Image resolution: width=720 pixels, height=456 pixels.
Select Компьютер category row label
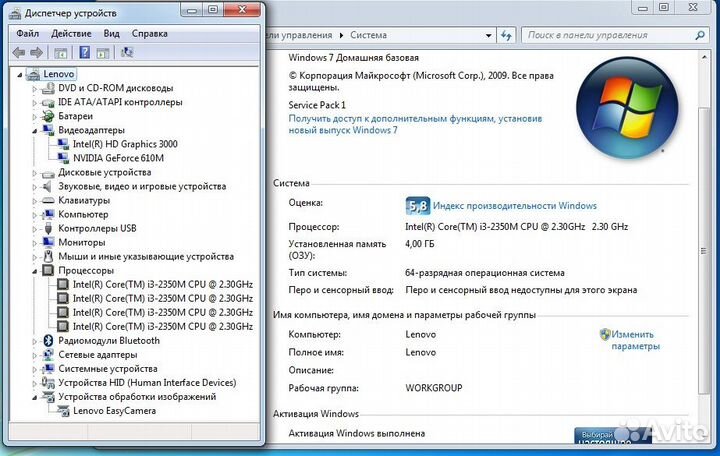pos(83,214)
